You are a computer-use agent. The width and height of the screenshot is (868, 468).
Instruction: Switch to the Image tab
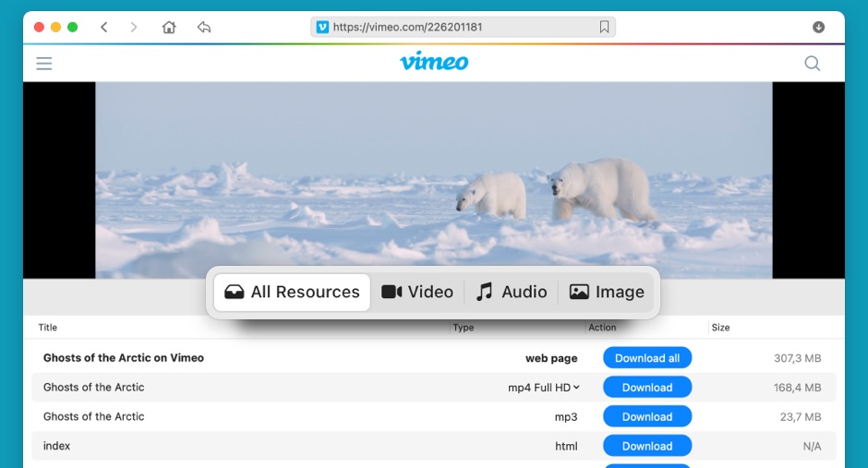point(607,292)
